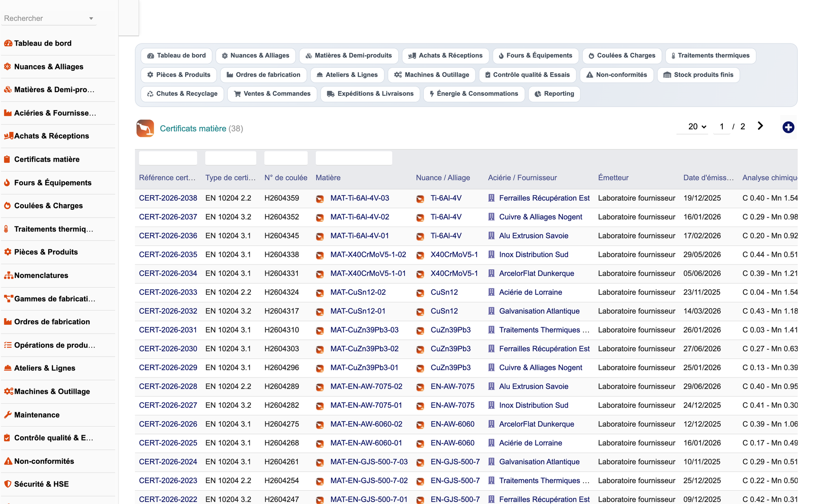Open Maintenance sidebar wrench icon
The image size is (815, 504).
pyautogui.click(x=8, y=415)
